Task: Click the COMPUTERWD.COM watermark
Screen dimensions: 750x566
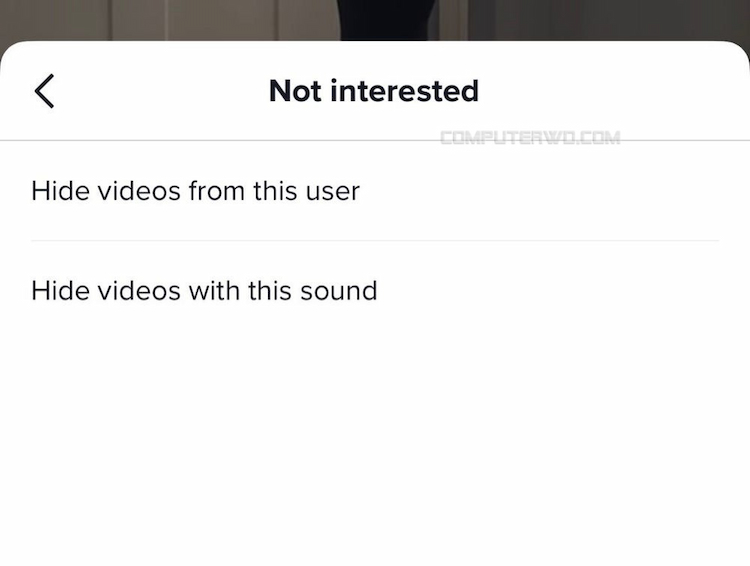Action: pyautogui.click(x=530, y=138)
